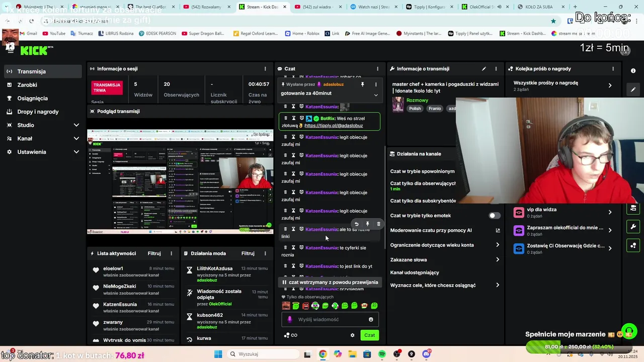Click the Franio stream tag
The height and width of the screenshot is (362, 644).
coord(435,109)
